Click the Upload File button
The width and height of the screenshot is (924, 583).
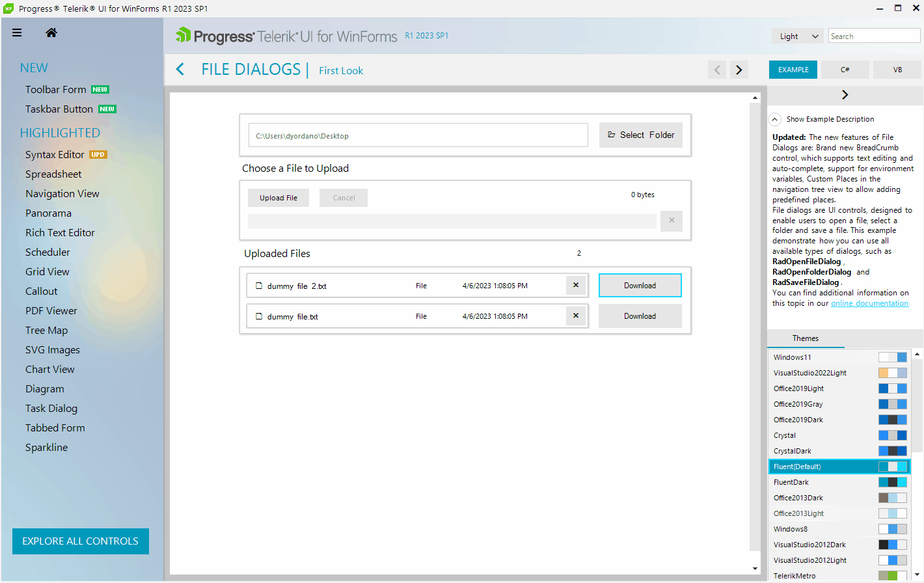(x=279, y=198)
